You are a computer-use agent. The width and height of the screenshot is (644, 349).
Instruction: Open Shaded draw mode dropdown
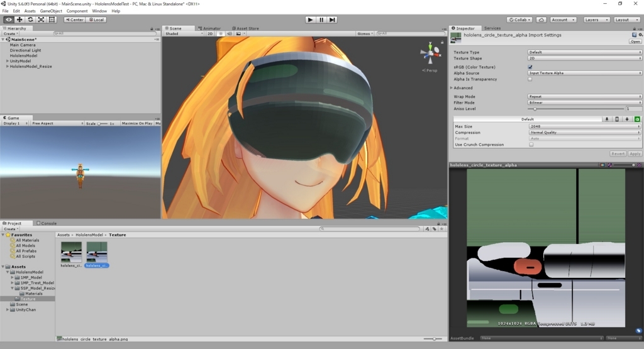184,34
